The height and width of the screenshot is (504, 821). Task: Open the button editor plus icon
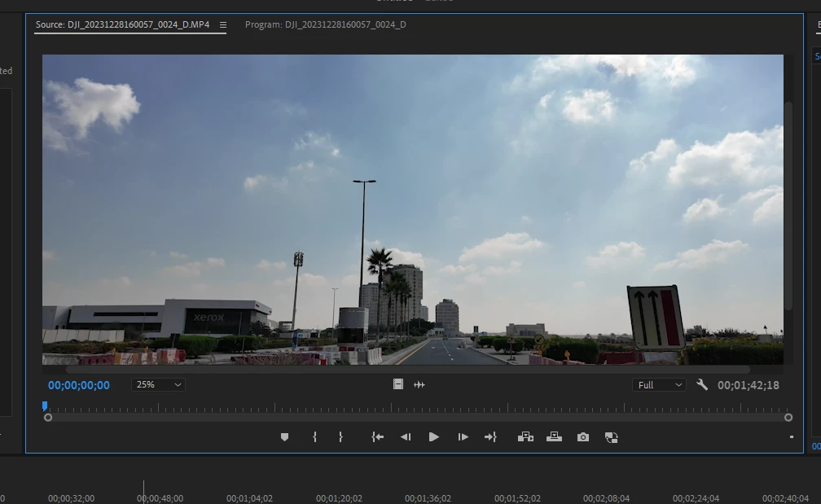coord(791,437)
